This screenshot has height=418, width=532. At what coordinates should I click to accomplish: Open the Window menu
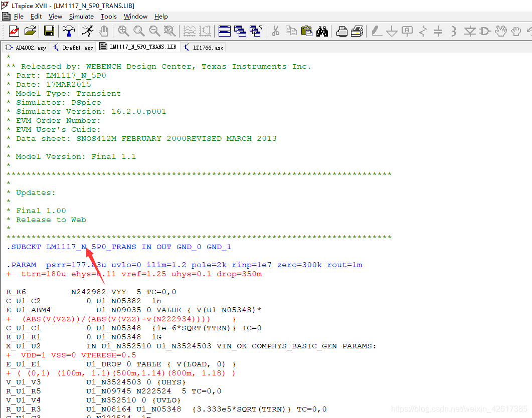pyautogui.click(x=135, y=16)
